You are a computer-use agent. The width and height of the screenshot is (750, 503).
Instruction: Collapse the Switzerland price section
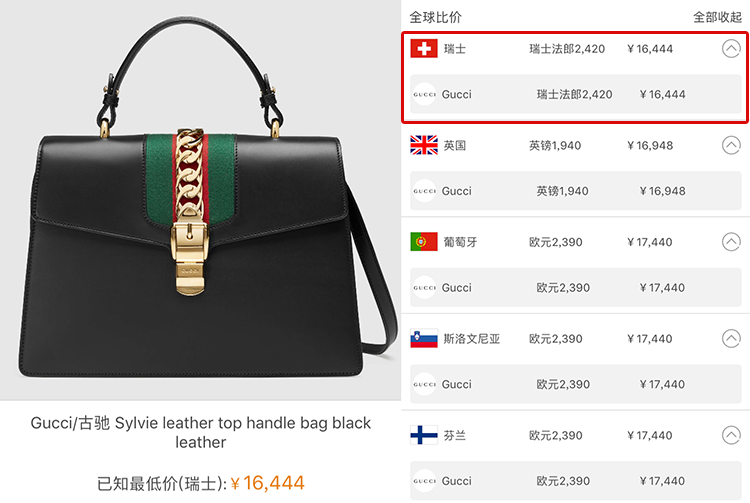click(x=731, y=48)
